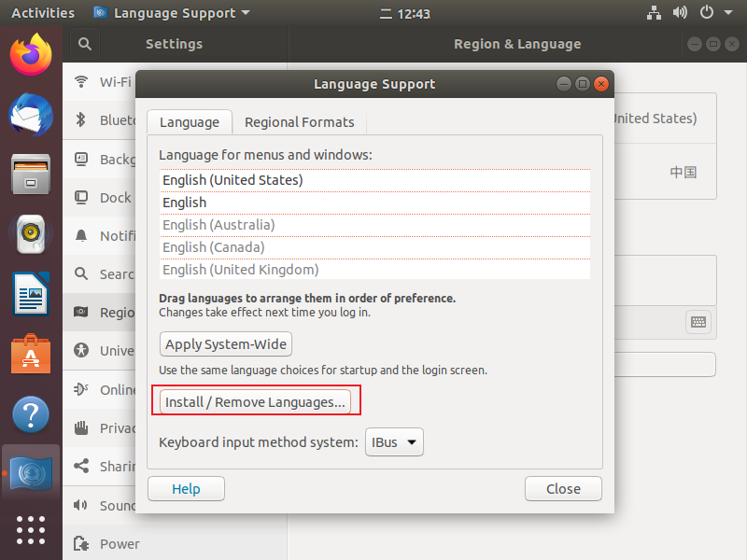747x560 pixels.
Task: Open the clock at 12:43
Action: pyautogui.click(x=405, y=14)
